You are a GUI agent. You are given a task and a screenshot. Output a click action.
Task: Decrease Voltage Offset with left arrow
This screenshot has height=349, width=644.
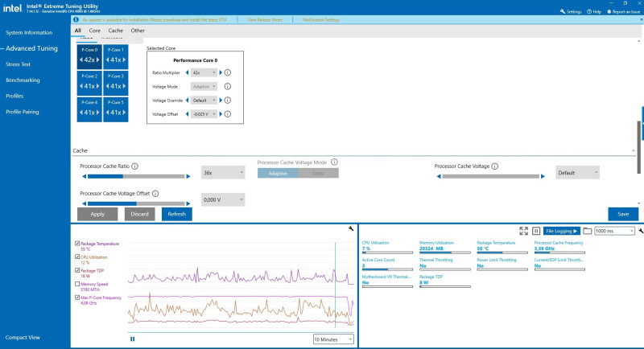point(188,114)
